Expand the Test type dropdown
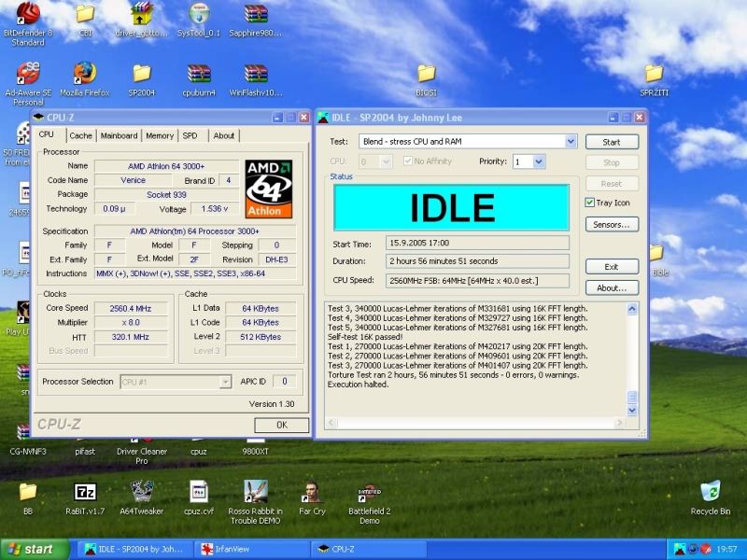Image resolution: width=747 pixels, height=560 pixels. (x=571, y=141)
